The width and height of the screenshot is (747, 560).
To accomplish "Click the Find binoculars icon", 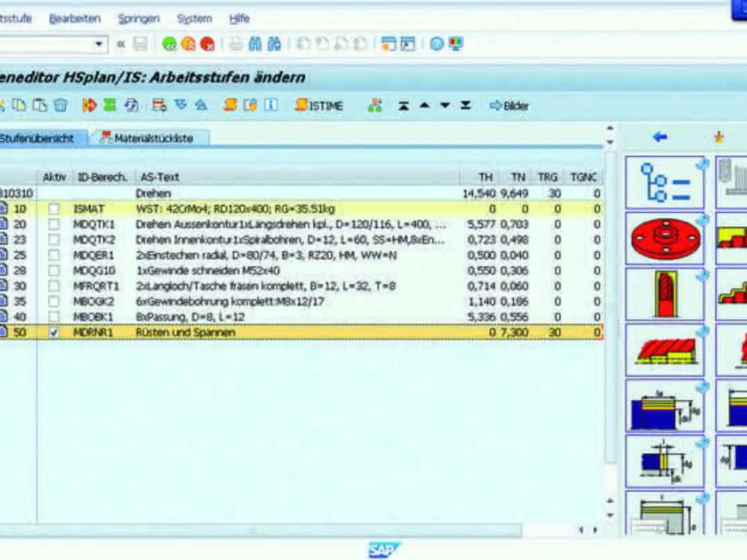I will click(x=255, y=44).
